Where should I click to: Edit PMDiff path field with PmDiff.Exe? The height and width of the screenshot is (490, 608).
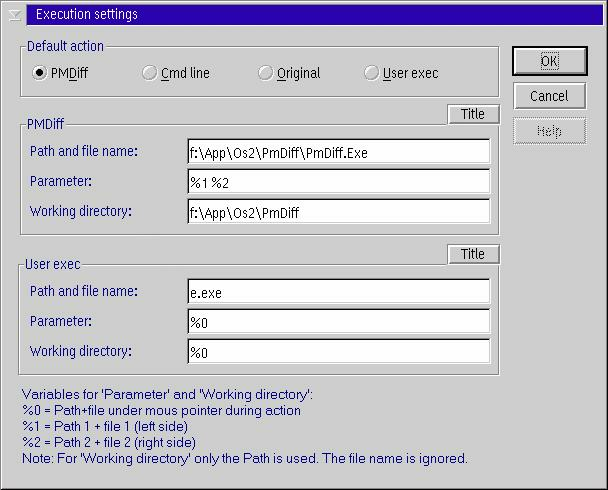[339, 152]
